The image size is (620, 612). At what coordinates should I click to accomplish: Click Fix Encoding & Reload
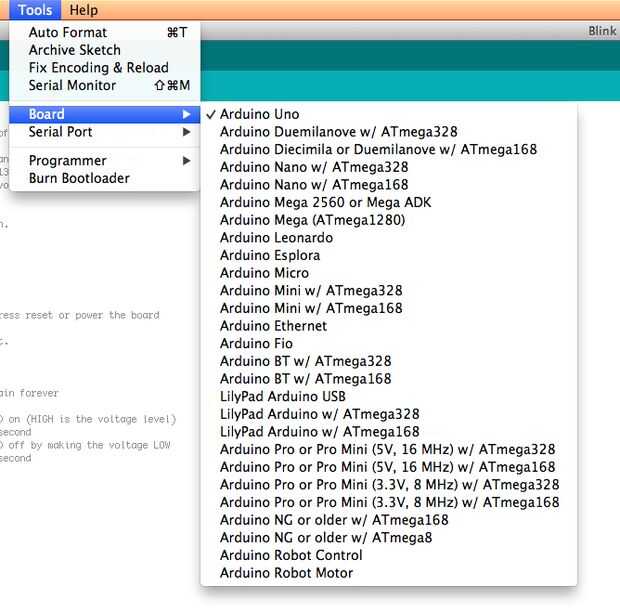click(104, 68)
